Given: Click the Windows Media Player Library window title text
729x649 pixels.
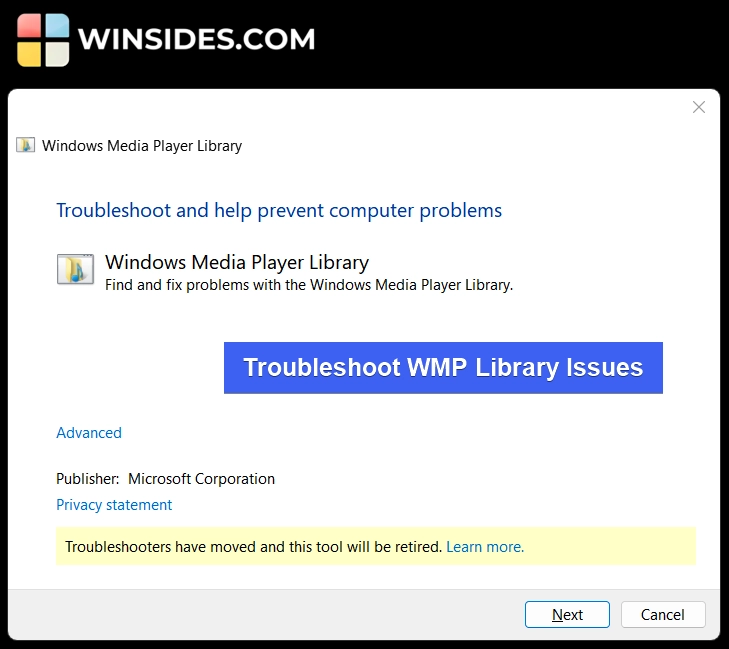Looking at the screenshot, I should [x=142, y=146].
